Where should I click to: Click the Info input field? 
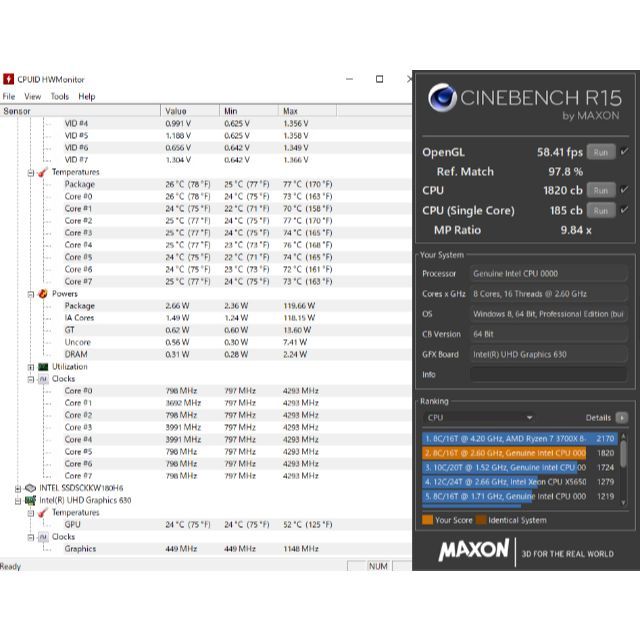(x=549, y=374)
